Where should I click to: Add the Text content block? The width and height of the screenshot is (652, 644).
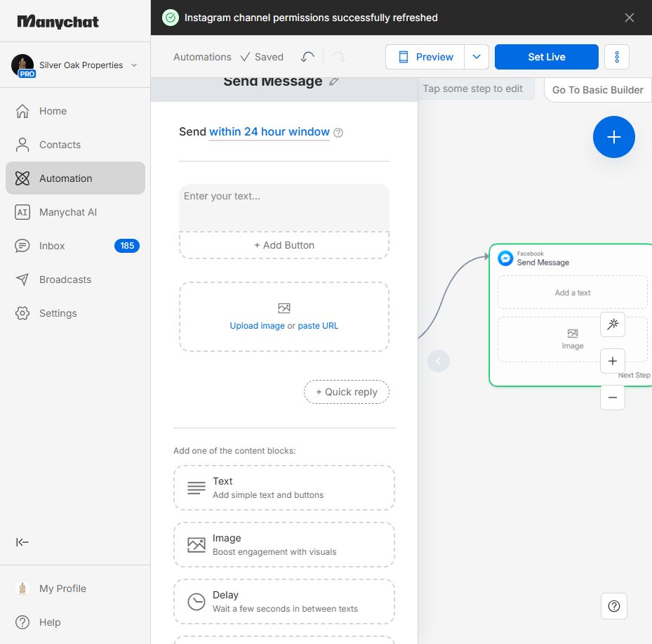[284, 487]
